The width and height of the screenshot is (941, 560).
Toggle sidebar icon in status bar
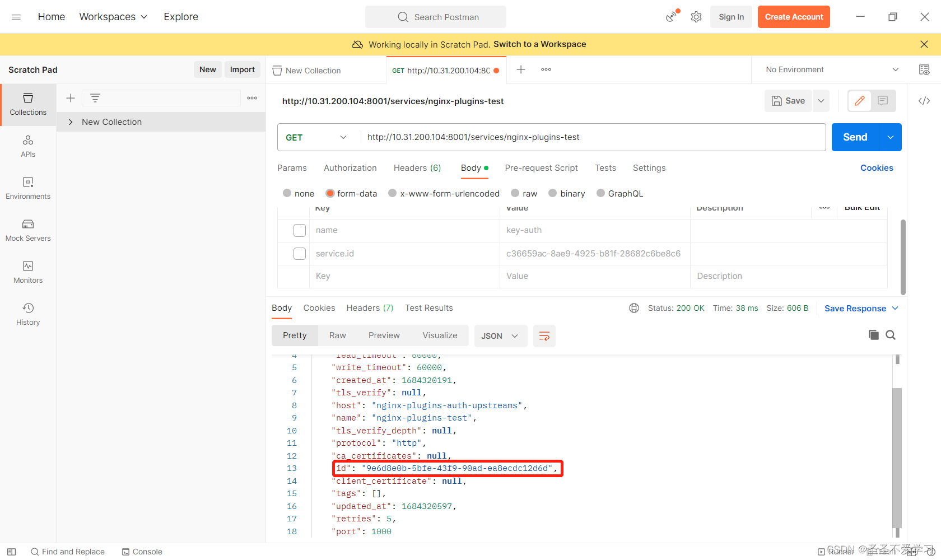[11, 552]
